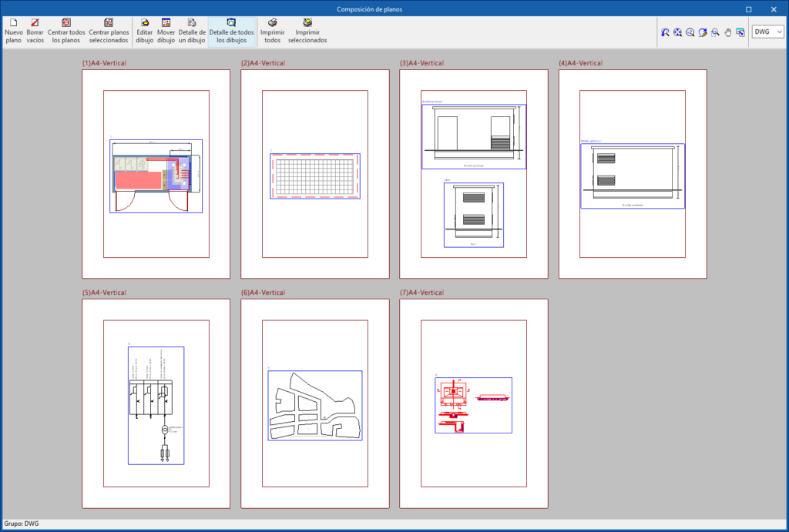Open the Editar dibujo tool
The height and width of the screenshot is (532, 789).
click(x=144, y=31)
